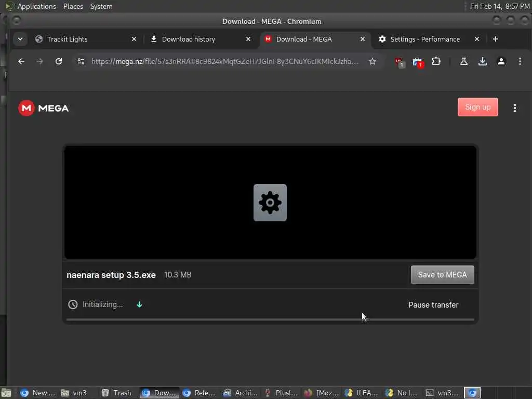
Task: Click the gear file preview icon
Action: click(270, 203)
